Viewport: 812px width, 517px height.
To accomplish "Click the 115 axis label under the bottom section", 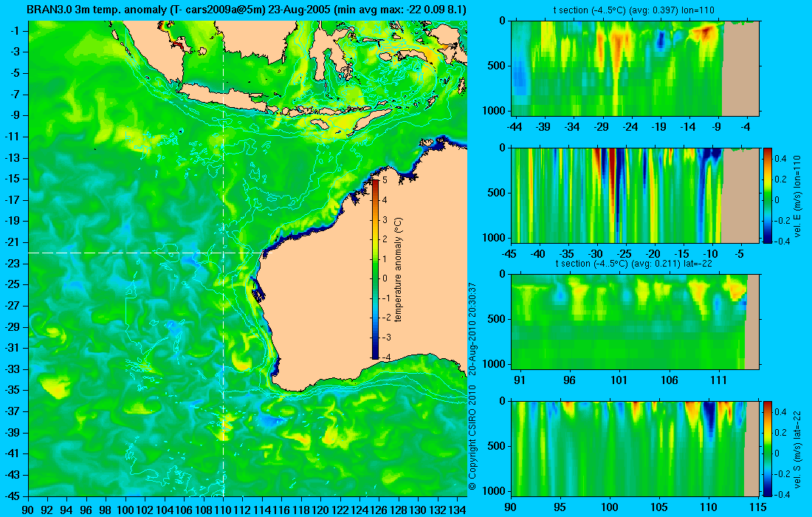I will click(758, 507).
